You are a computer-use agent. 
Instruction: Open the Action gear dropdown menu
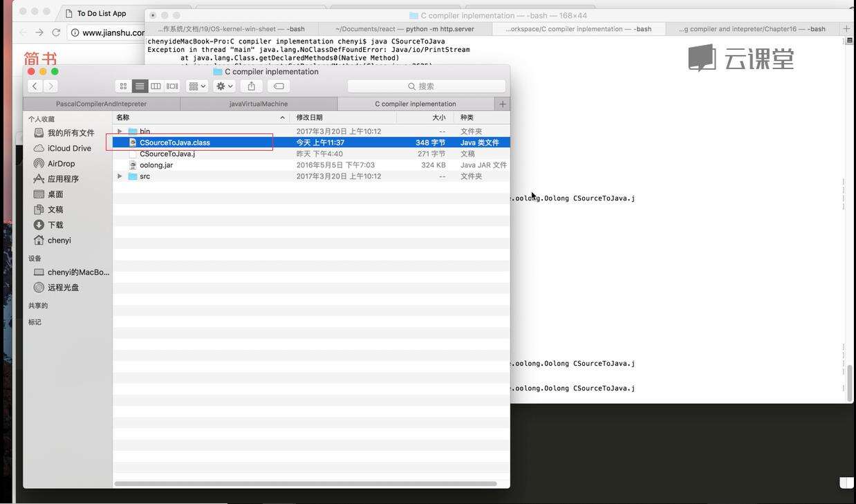(x=225, y=86)
